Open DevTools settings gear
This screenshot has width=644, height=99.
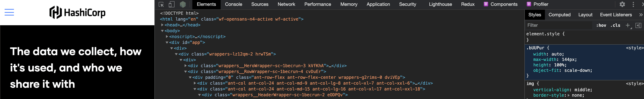pos(622,4)
